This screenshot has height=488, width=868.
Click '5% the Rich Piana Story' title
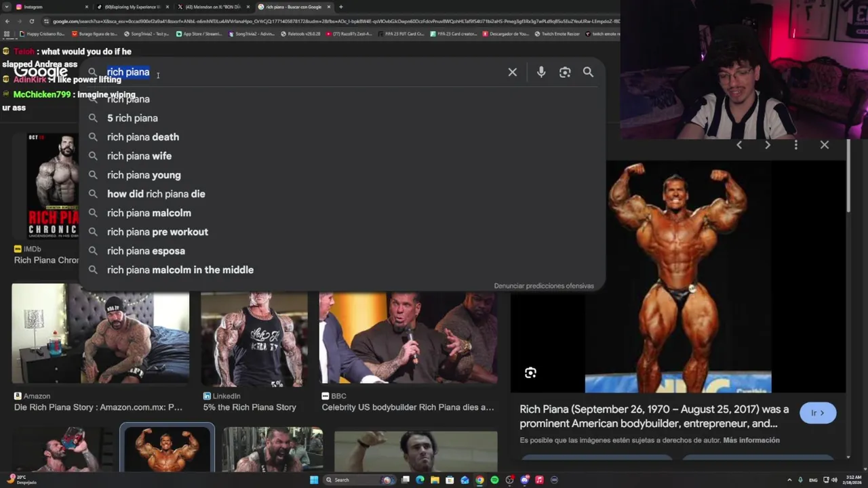click(x=250, y=407)
